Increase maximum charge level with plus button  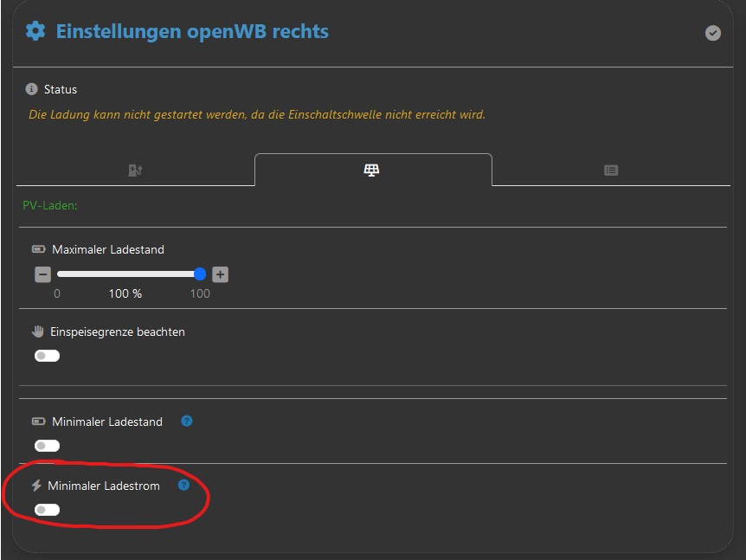click(x=221, y=274)
